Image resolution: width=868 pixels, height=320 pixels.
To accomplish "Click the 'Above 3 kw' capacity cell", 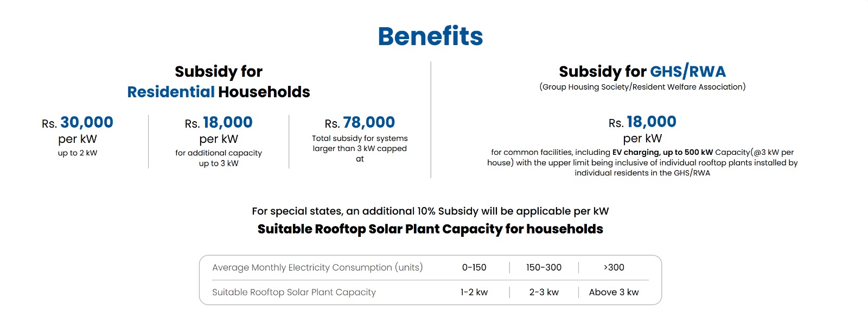I will pos(614,292).
